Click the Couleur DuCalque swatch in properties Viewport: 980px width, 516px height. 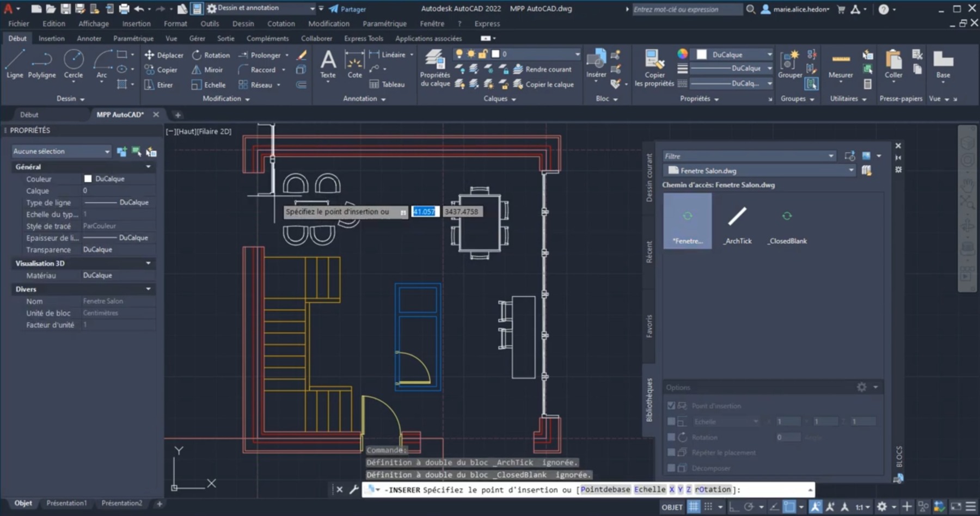click(88, 179)
